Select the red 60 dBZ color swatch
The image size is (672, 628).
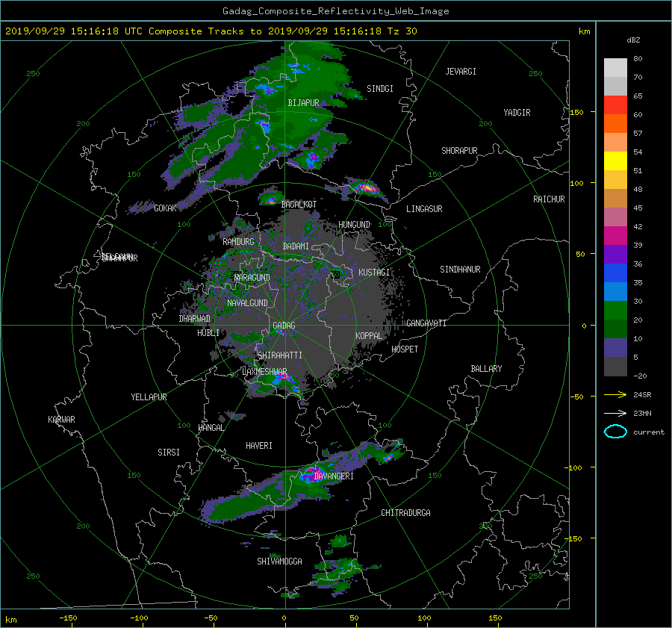(x=615, y=105)
